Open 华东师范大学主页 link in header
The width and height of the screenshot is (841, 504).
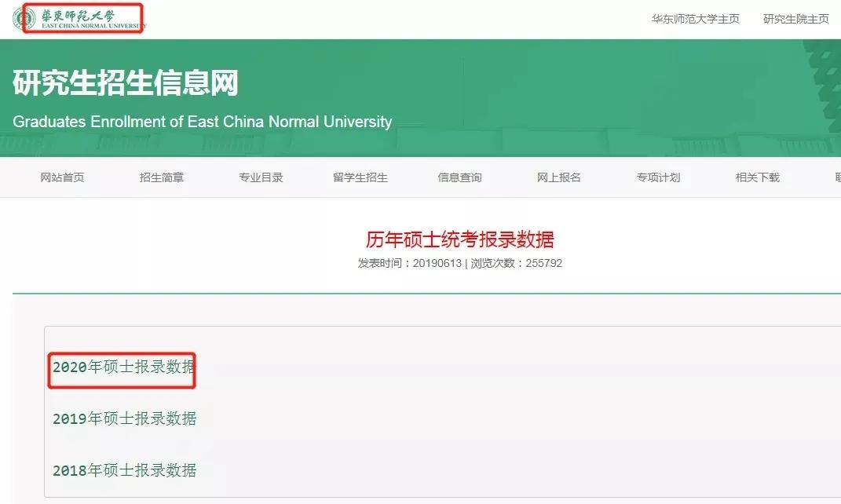[x=696, y=20]
